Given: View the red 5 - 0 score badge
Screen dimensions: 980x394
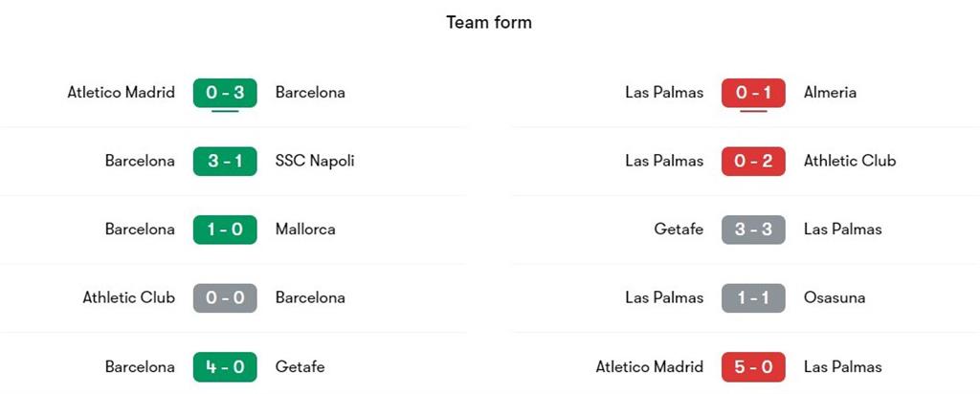Looking at the screenshot, I should [753, 366].
